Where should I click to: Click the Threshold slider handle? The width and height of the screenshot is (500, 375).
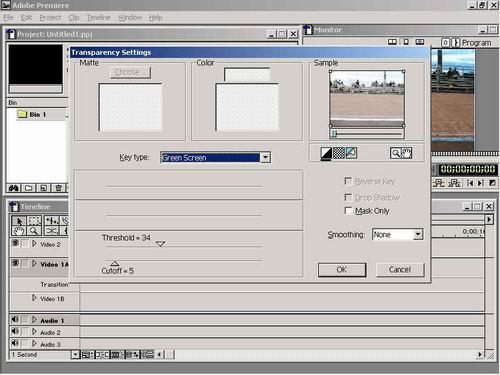[160, 244]
